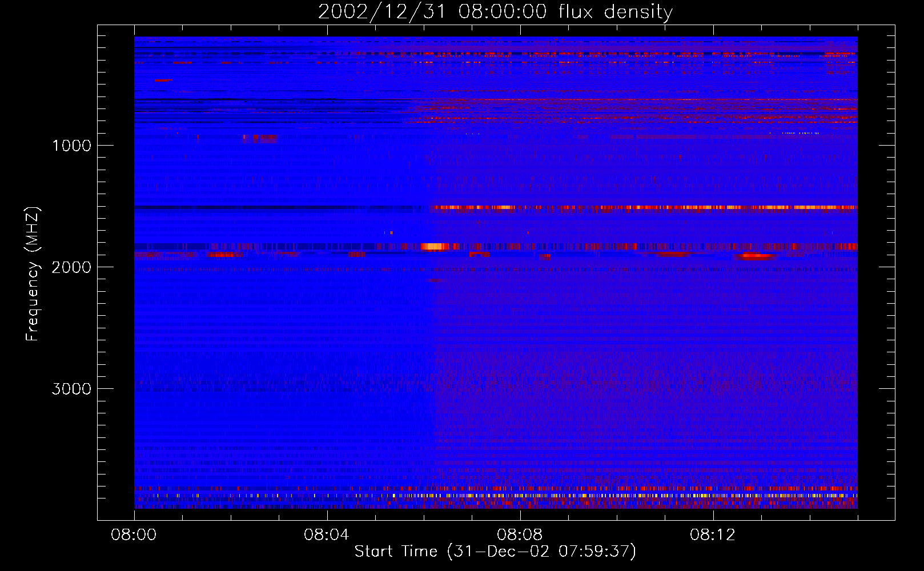
Task: Click the 08:04 time tick label
Action: [327, 535]
